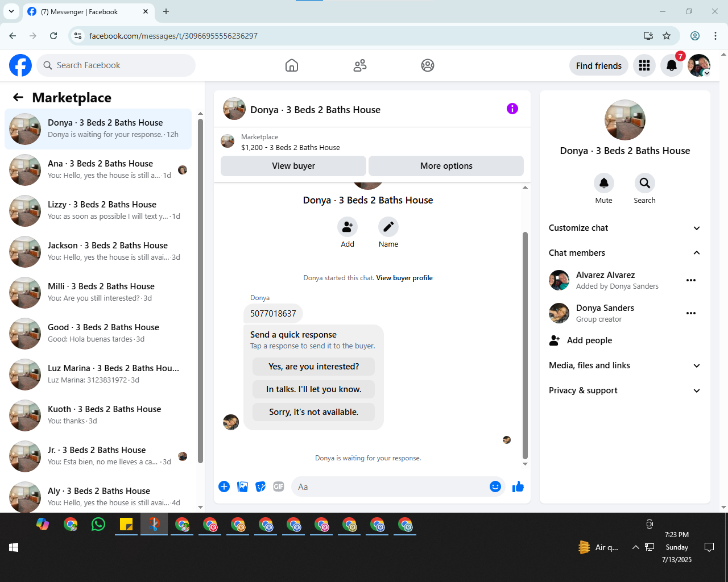The image size is (728, 582).
Task: Open Lizzy 3 Beds 2 Baths conversation
Action: point(98,211)
